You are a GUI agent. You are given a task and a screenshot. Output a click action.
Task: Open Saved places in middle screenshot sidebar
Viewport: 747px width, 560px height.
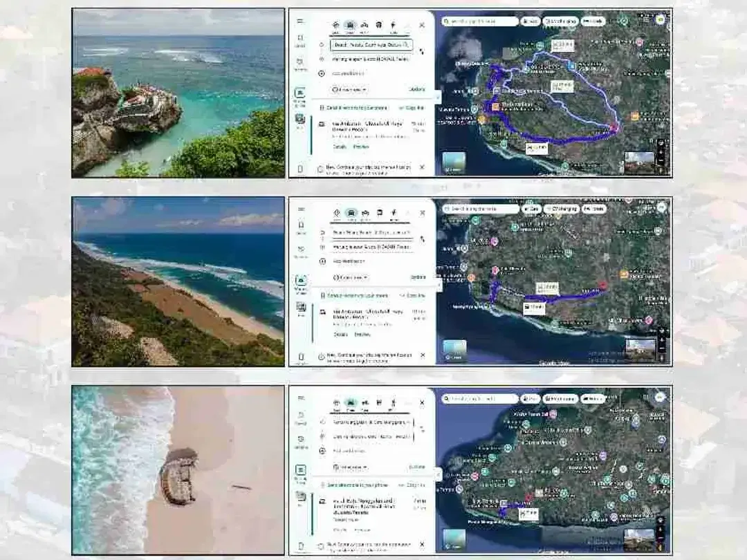[301, 227]
